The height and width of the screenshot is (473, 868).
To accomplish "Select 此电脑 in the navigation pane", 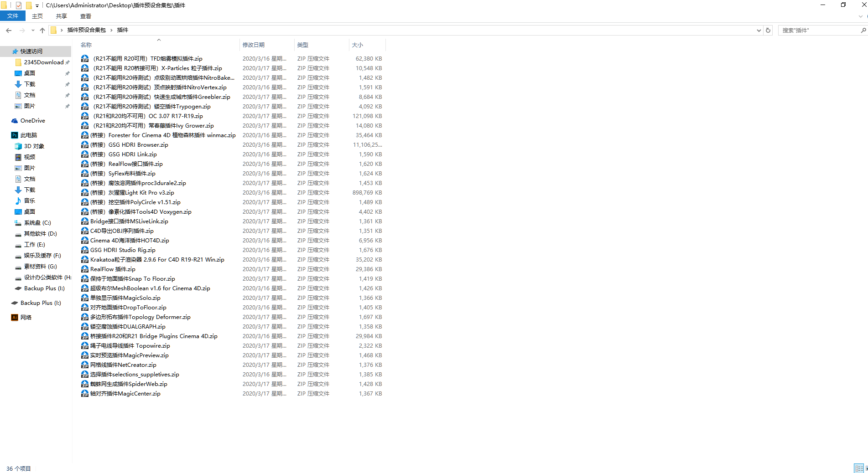I will (x=29, y=135).
